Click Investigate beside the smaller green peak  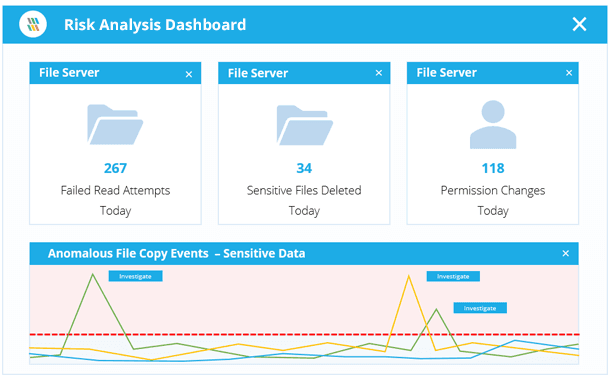coord(480,308)
